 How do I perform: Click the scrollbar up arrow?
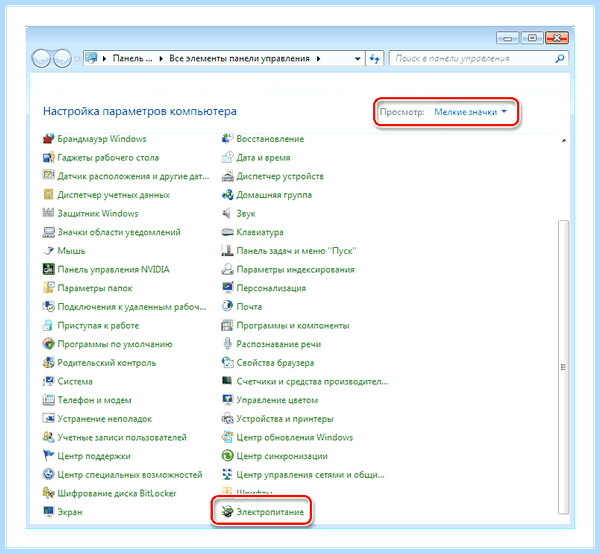[x=563, y=140]
